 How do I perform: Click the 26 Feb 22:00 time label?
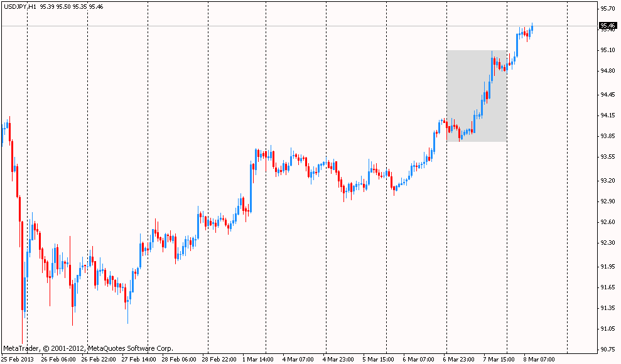99,359
